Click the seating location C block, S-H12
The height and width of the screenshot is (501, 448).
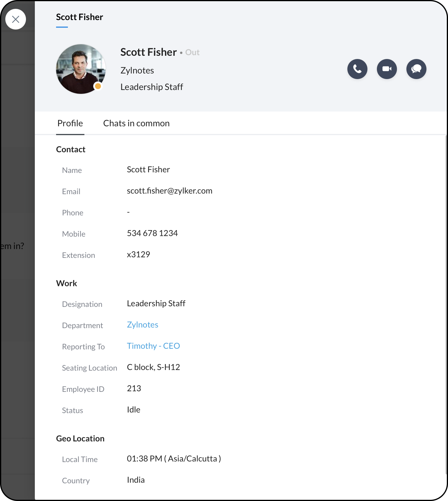tap(153, 367)
